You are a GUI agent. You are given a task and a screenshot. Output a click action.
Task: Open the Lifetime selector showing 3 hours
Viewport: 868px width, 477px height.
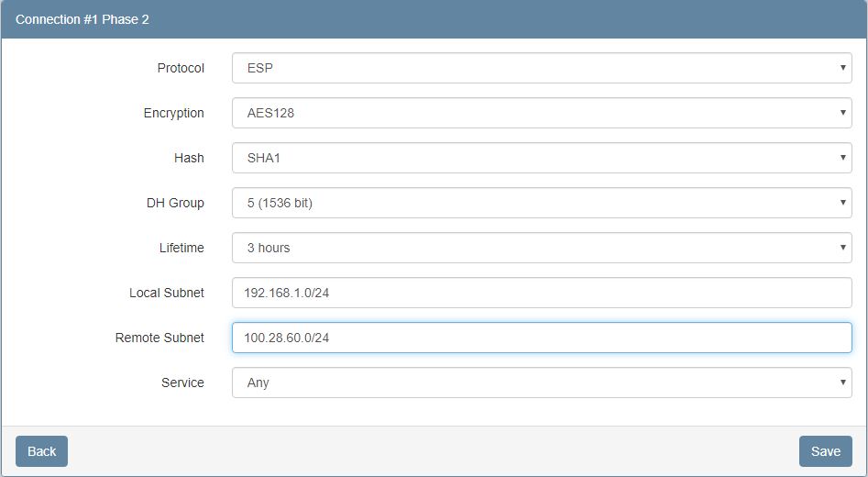[541, 248]
